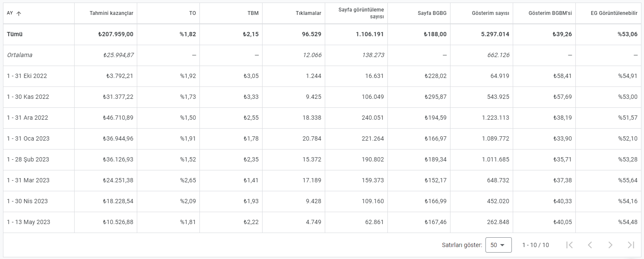Go to previous page of results
Image resolution: width=644 pixels, height=259 pixels.
[x=590, y=245]
